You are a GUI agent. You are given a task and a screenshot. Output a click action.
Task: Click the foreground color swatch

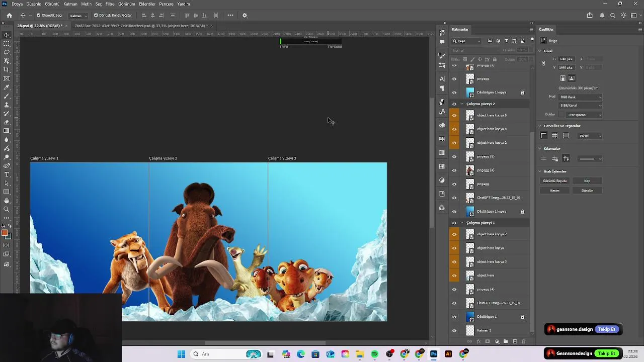point(5,233)
